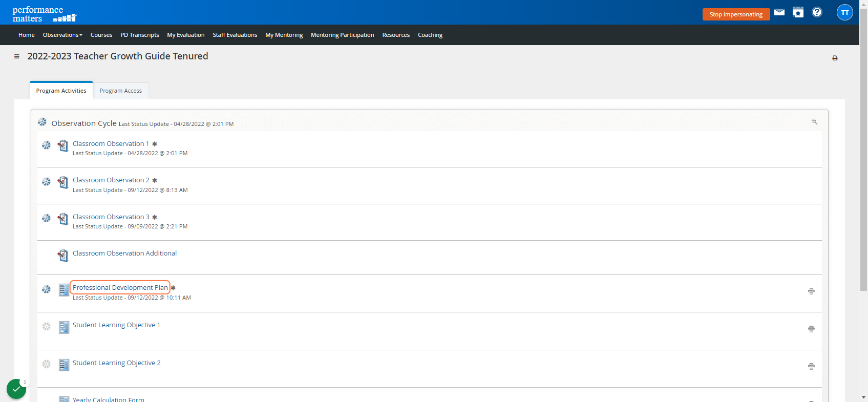This screenshot has height=402, width=868.
Task: Click status icon for Classroom Observation 1
Action: point(46,145)
